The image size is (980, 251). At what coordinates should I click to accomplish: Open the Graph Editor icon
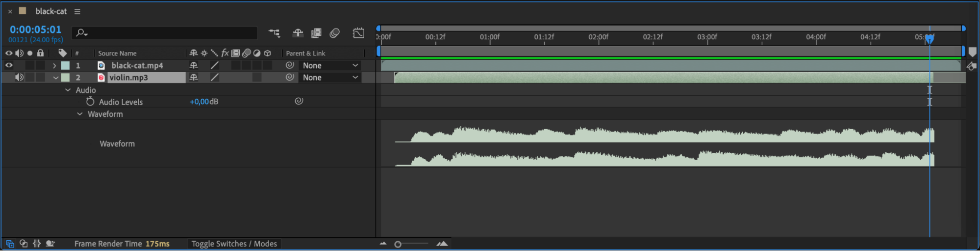358,33
